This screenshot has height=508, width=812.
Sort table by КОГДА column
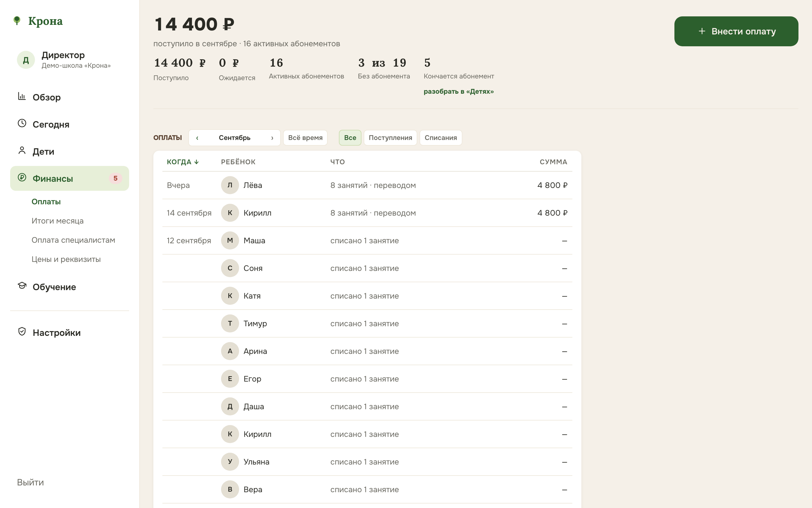(x=183, y=162)
